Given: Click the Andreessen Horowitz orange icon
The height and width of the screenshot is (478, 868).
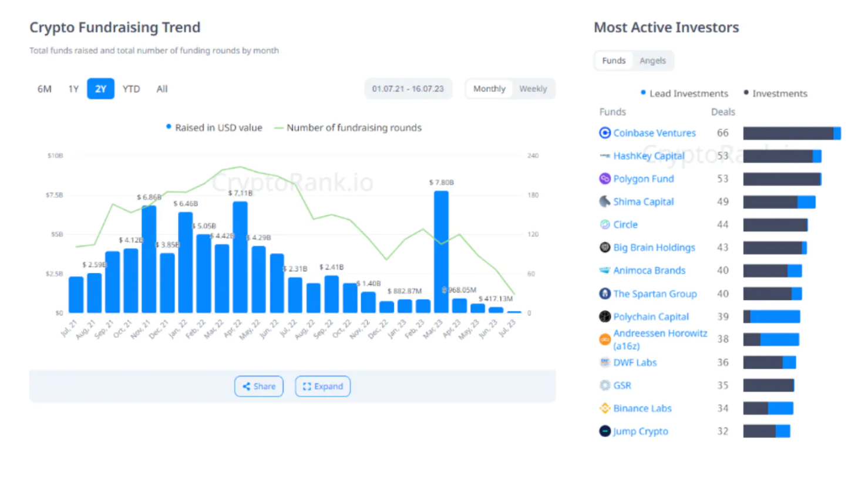Looking at the screenshot, I should click(x=604, y=339).
